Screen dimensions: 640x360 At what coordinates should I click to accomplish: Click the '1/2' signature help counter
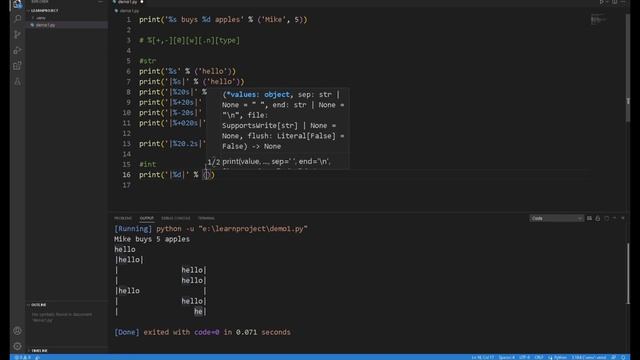pyautogui.click(x=213, y=162)
